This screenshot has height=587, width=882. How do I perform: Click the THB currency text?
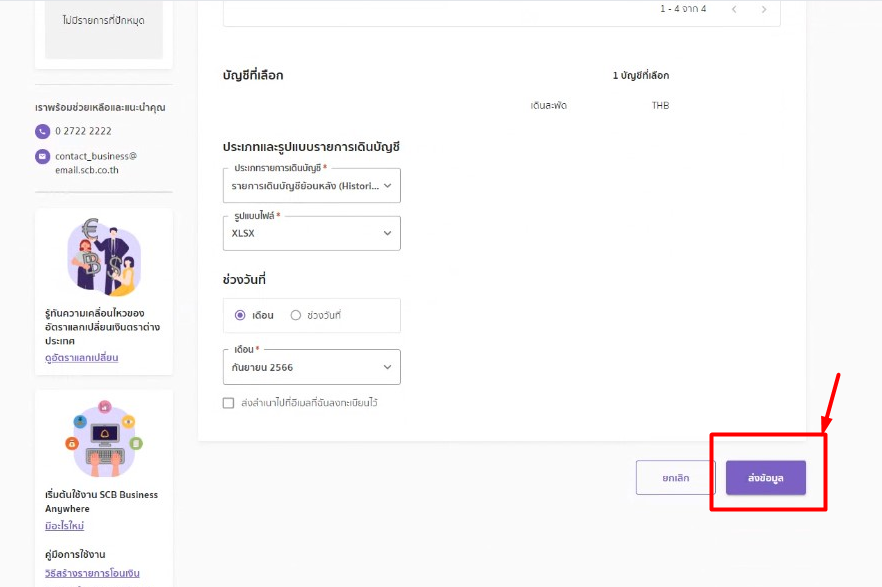point(660,105)
